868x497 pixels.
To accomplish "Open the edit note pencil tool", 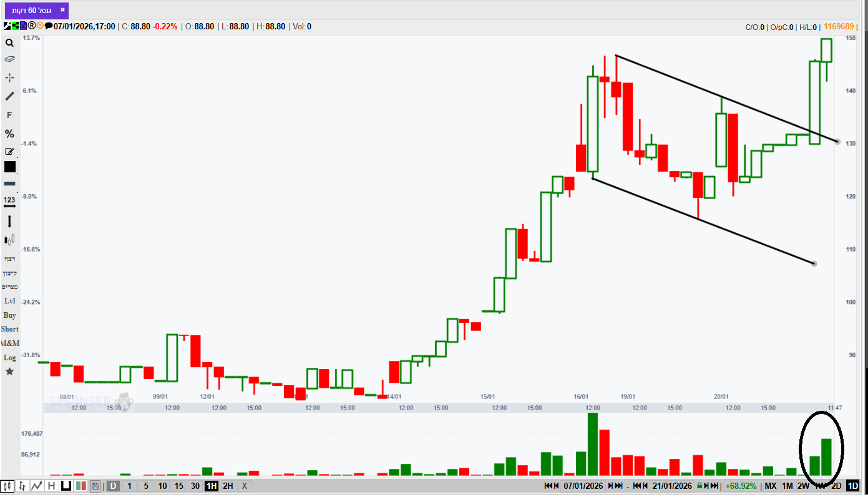I will click(x=9, y=151).
